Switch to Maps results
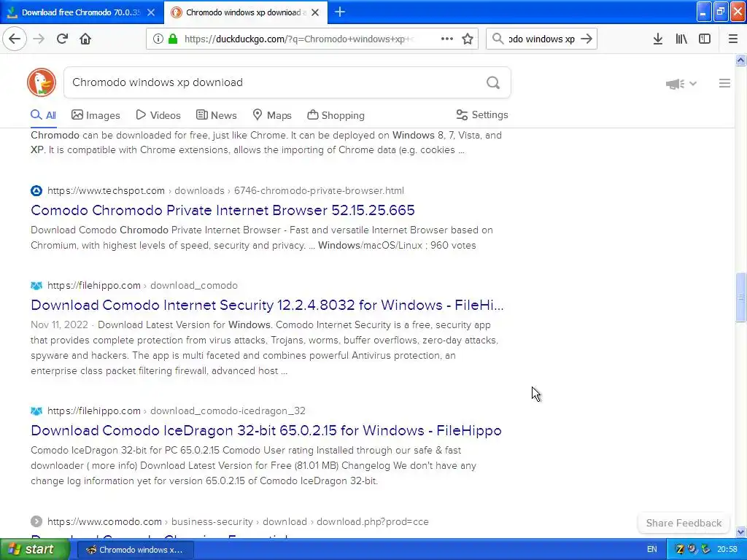The width and height of the screenshot is (747, 560). pos(272,115)
